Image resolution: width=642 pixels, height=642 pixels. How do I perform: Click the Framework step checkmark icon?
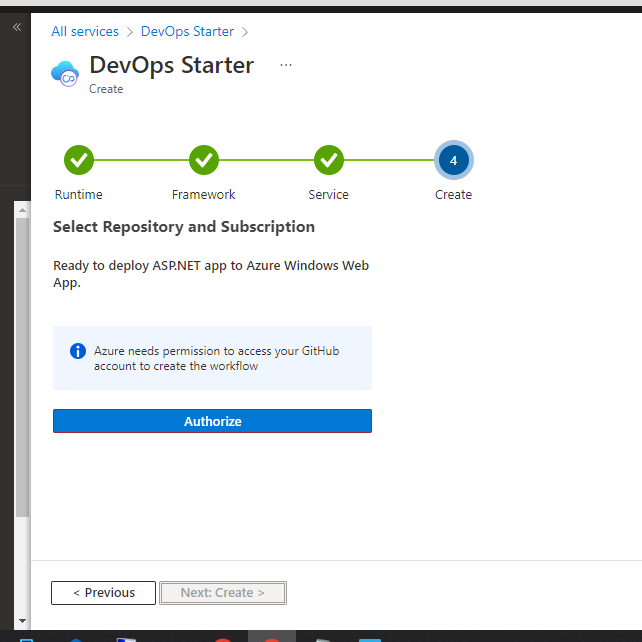point(204,159)
